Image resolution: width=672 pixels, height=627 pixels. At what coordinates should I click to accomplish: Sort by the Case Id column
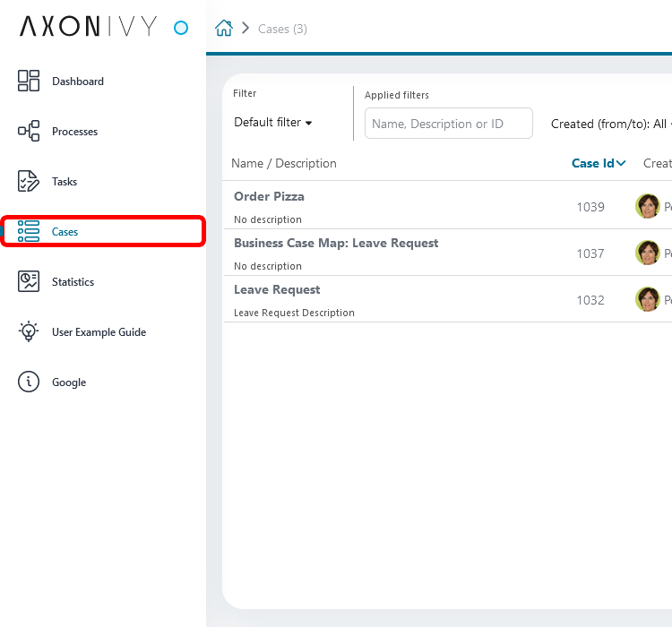(599, 163)
